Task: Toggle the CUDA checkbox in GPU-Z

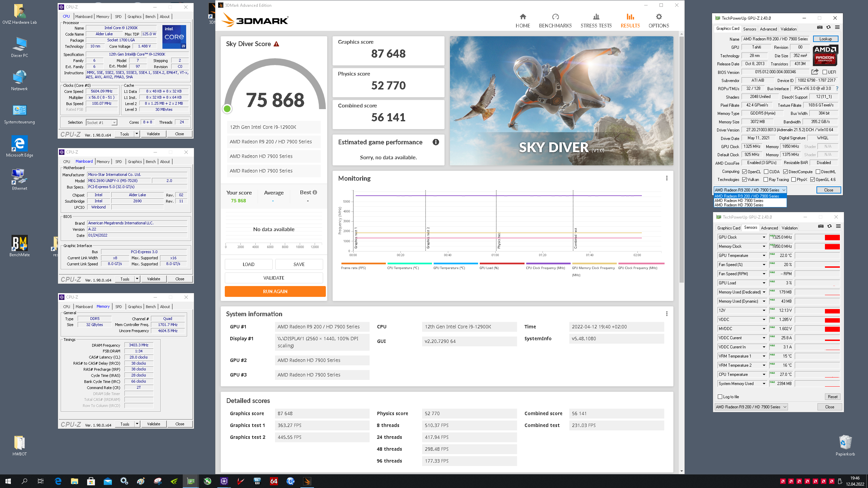Action: click(x=766, y=172)
